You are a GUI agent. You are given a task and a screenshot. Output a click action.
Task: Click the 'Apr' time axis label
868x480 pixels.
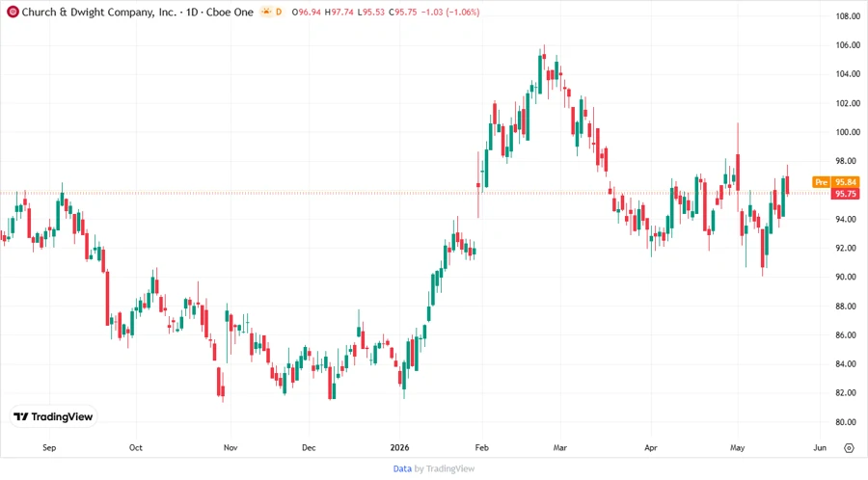point(651,447)
